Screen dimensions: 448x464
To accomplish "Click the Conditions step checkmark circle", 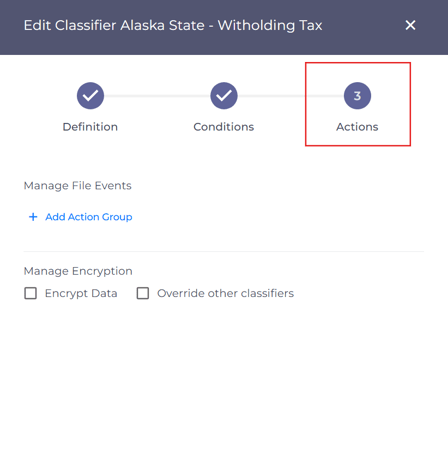I will 224,96.
